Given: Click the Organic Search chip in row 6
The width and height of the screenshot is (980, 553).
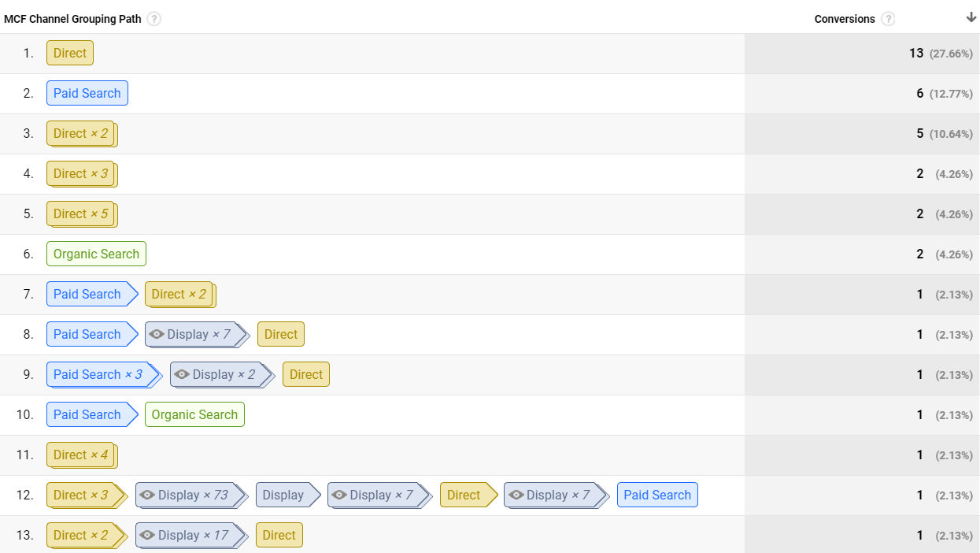Looking at the screenshot, I should 96,254.
